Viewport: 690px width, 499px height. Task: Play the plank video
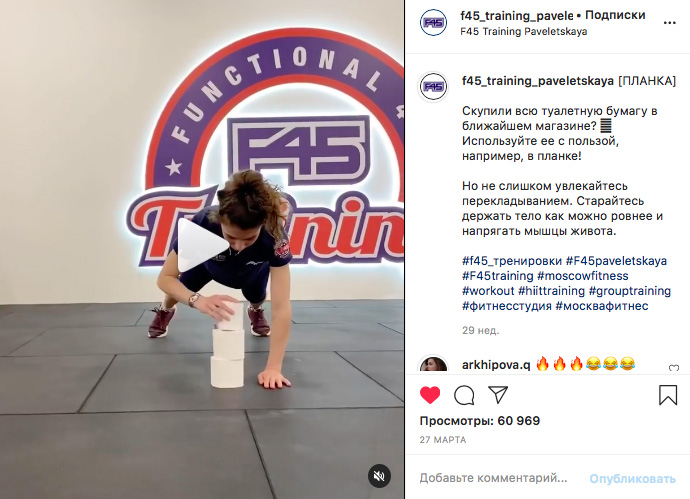point(202,245)
